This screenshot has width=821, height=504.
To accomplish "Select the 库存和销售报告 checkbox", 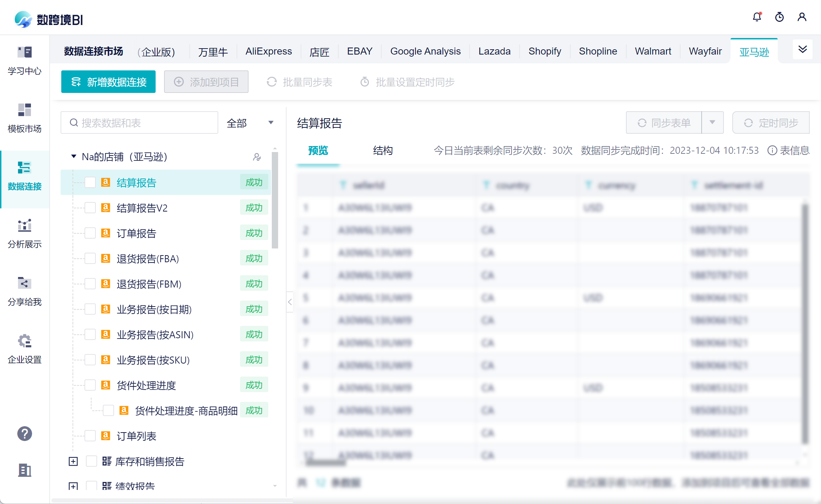I will [x=92, y=461].
